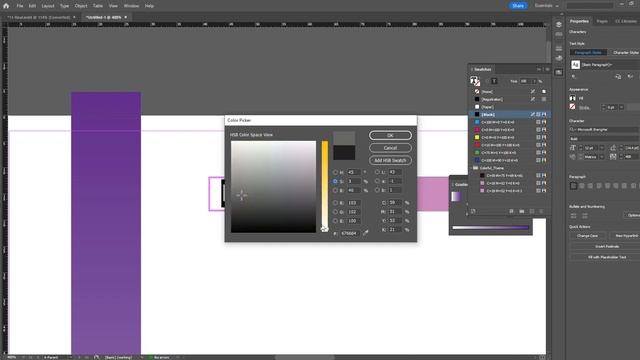Open the Edit menu
Image resolution: width=640 pixels, height=360 pixels.
(32, 6)
